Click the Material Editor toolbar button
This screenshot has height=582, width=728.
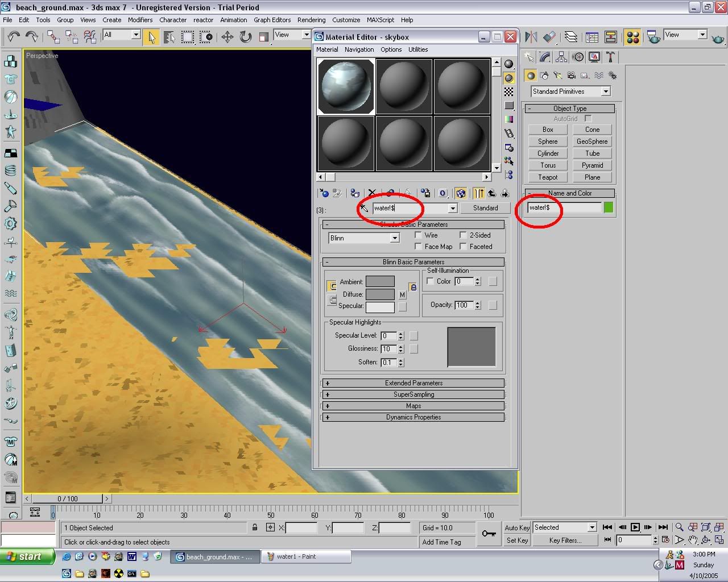coord(632,37)
